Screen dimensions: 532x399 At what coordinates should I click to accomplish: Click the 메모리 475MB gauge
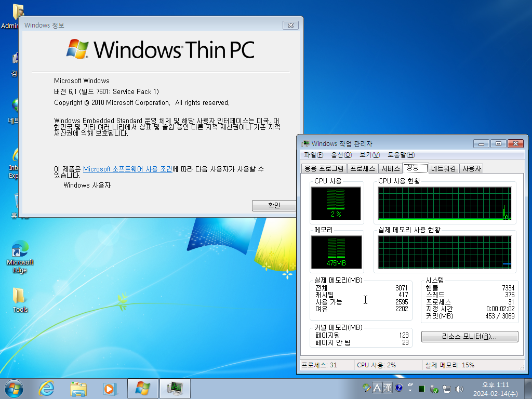tap(336, 252)
